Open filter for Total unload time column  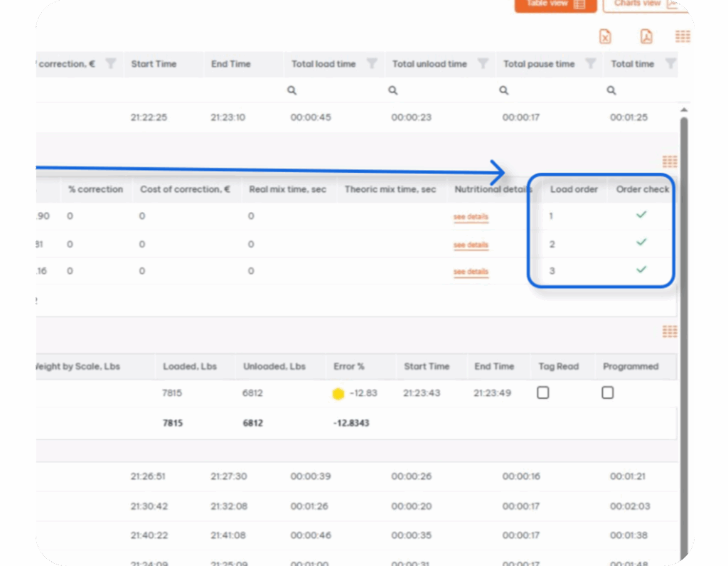point(483,64)
